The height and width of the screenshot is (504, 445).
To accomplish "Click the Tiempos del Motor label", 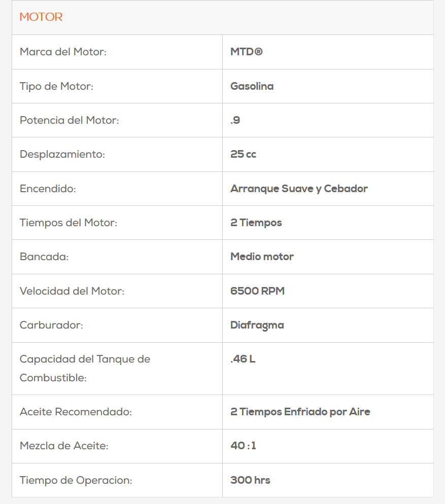I will 69,223.
